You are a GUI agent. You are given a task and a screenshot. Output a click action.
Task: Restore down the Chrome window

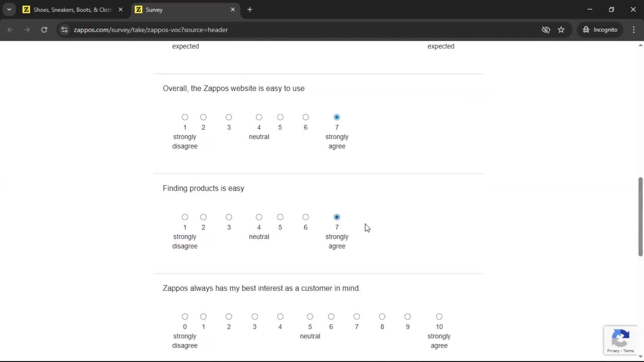coord(611,9)
